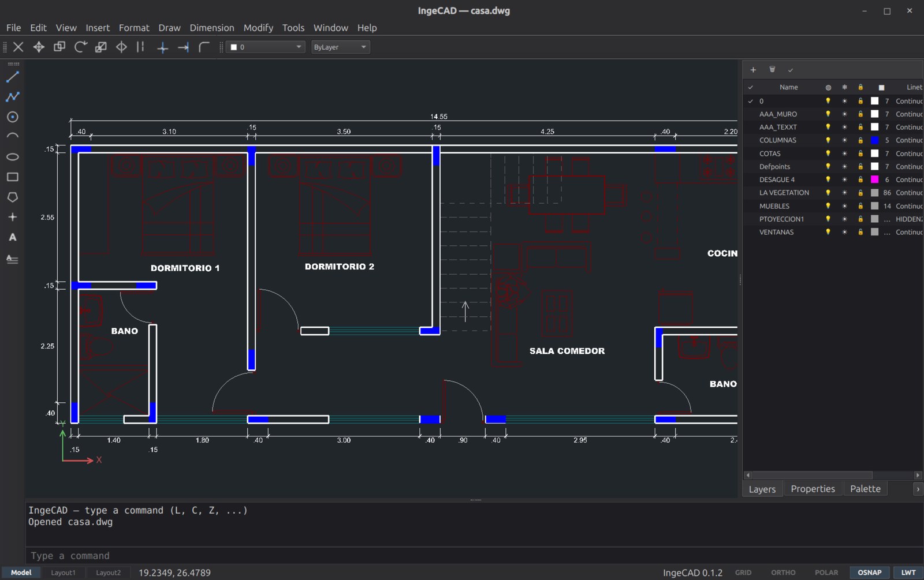Freeze the VENTANAS layer
924x580 pixels.
click(x=844, y=232)
